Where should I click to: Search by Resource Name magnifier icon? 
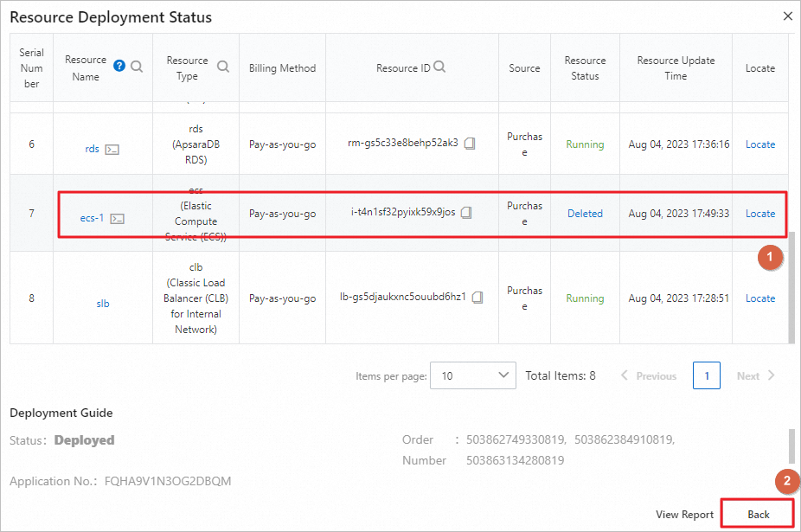pyautogui.click(x=137, y=66)
